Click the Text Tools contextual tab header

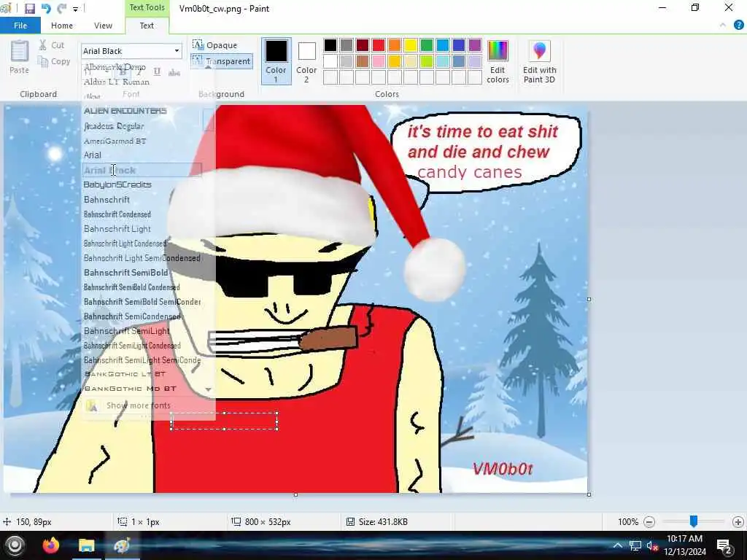[147, 7]
